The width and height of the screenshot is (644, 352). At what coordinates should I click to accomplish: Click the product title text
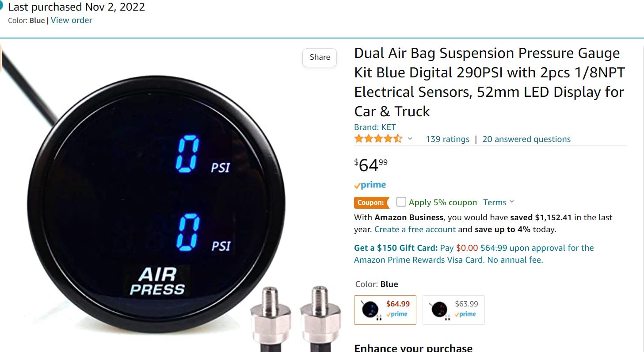coord(490,82)
